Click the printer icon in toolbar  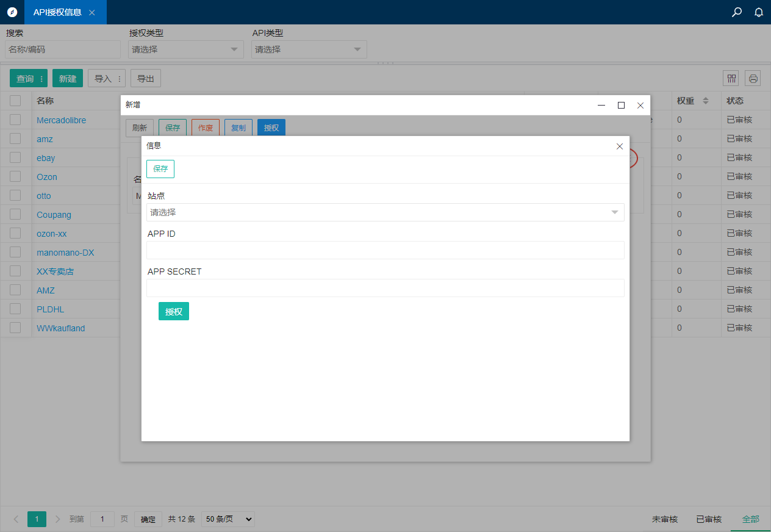point(753,78)
